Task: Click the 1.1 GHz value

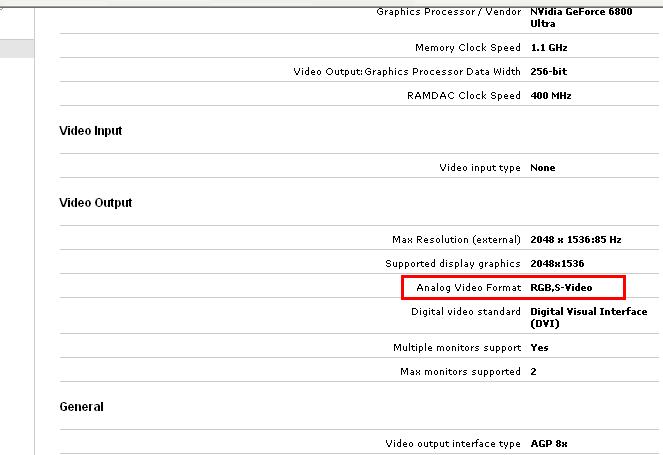Action: (x=548, y=48)
